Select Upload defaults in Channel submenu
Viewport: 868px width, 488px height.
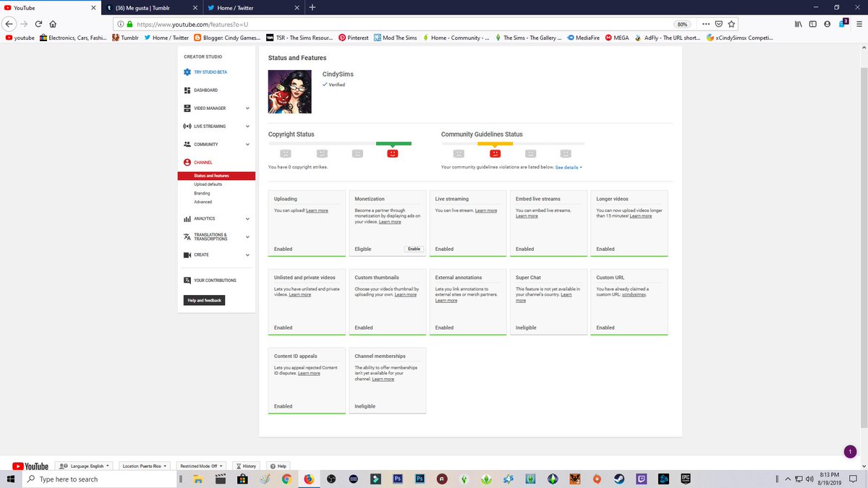[x=208, y=184]
